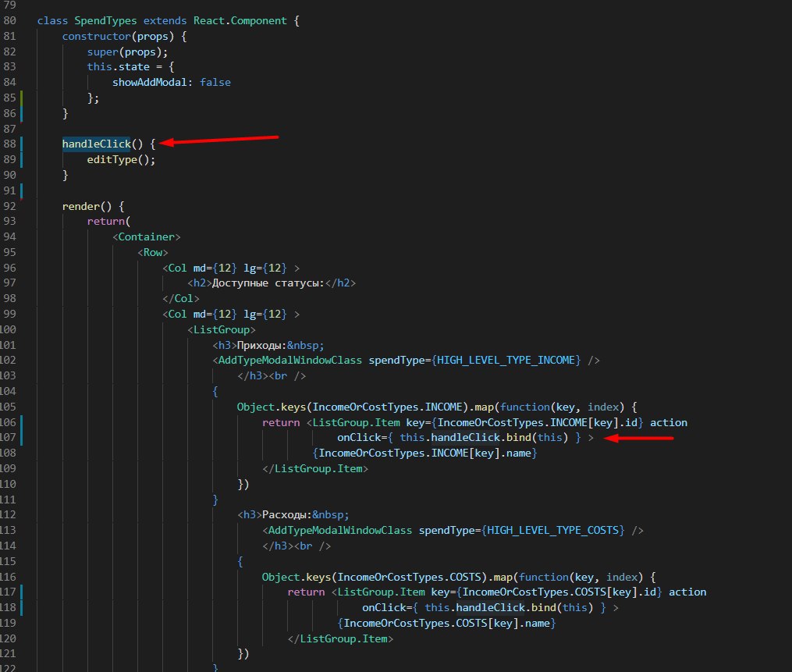Viewport: 792px width, 672px height.
Task: Click '</ListGroup.Item>' on line 109
Action: click(315, 469)
